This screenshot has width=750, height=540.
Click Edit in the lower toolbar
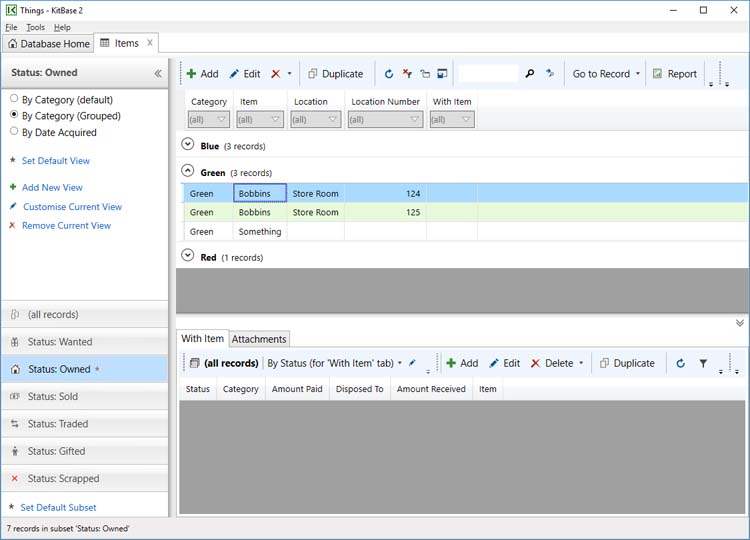coord(505,363)
